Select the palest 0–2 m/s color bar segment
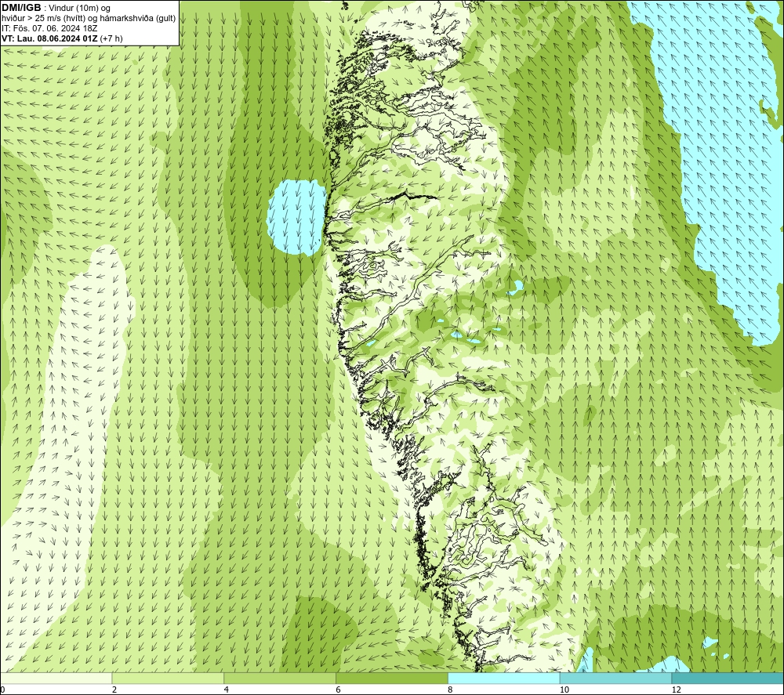784x695 pixels. [56, 678]
